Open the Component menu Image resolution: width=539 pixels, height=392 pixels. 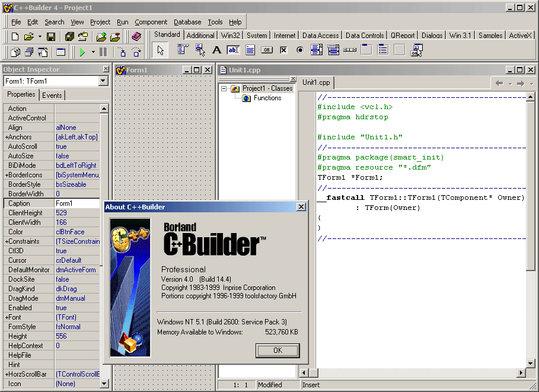coord(151,22)
